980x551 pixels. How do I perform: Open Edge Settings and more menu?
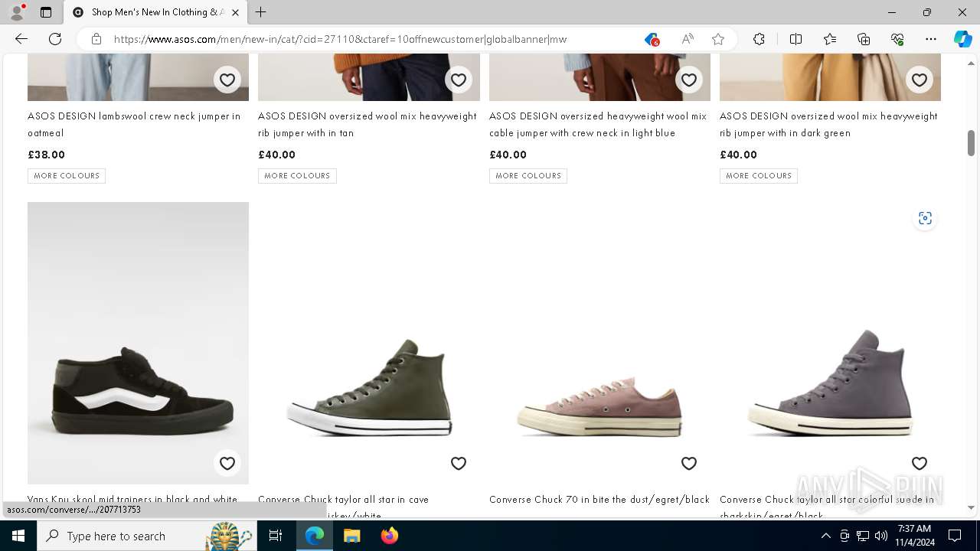(931, 39)
